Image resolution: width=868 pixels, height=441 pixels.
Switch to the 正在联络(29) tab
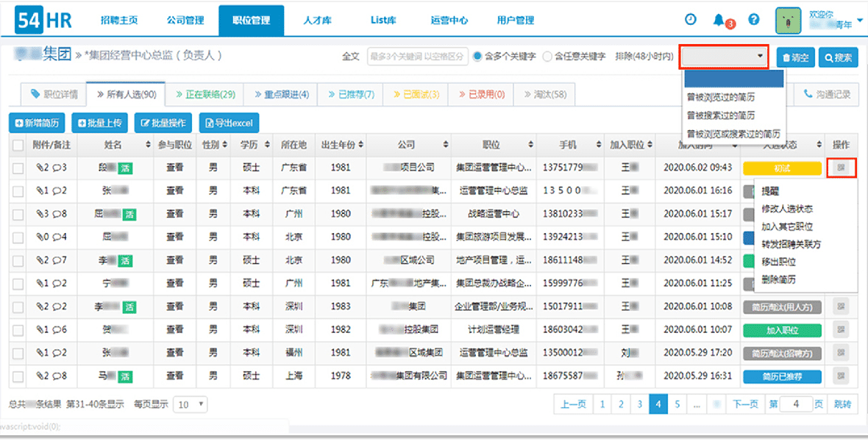click(x=206, y=95)
